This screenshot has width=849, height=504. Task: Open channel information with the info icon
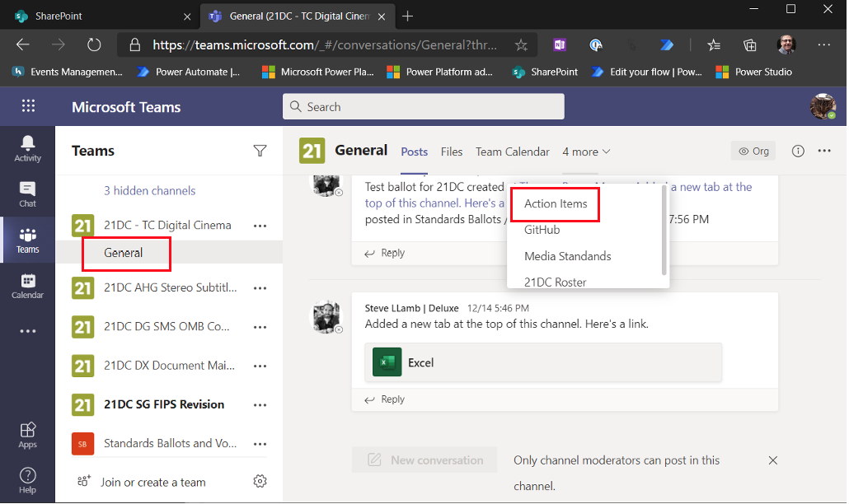click(797, 151)
